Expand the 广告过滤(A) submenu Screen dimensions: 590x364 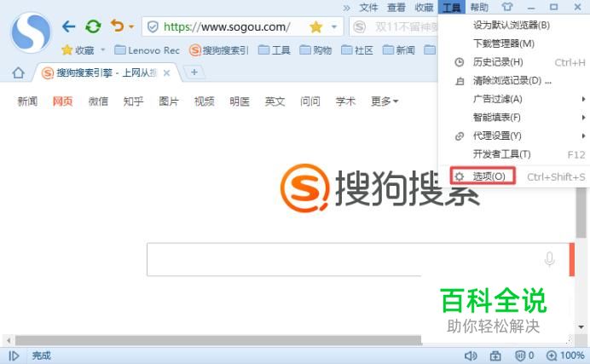point(512,99)
